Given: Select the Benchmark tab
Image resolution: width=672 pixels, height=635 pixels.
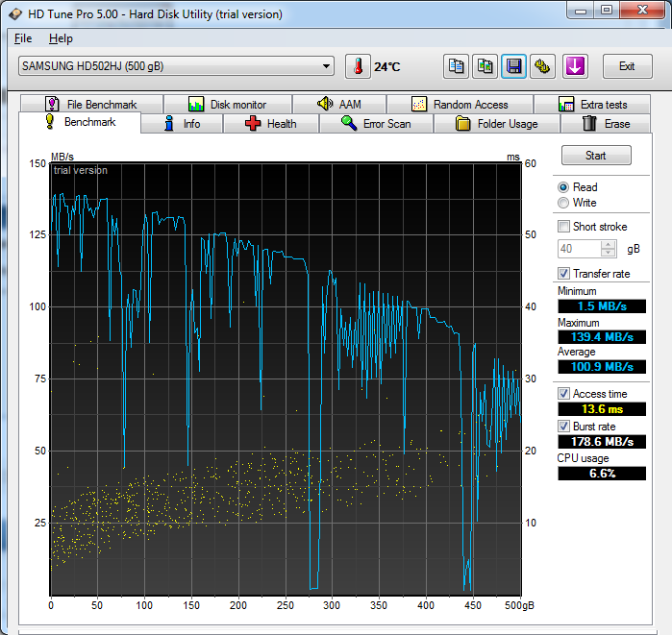Looking at the screenshot, I should (x=80, y=122).
